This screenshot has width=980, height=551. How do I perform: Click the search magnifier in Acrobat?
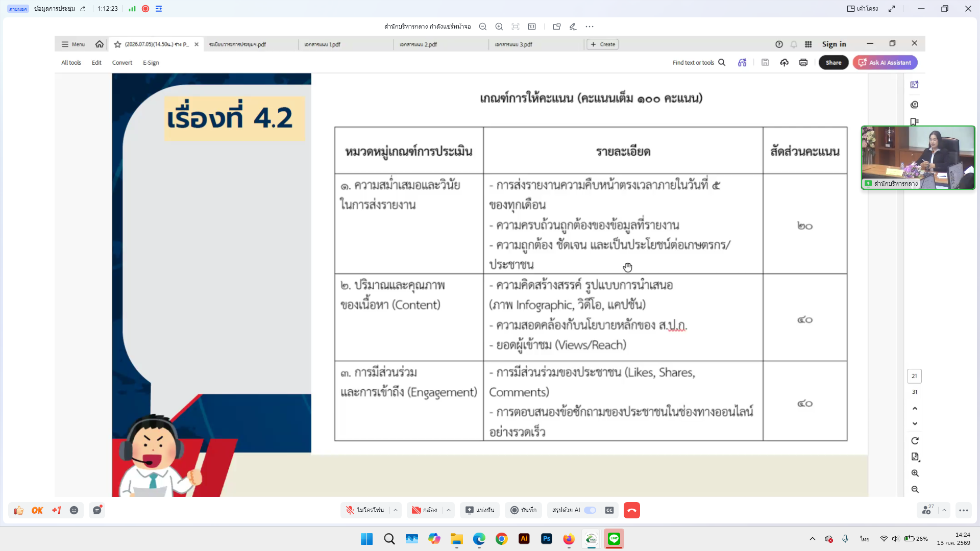tap(722, 62)
